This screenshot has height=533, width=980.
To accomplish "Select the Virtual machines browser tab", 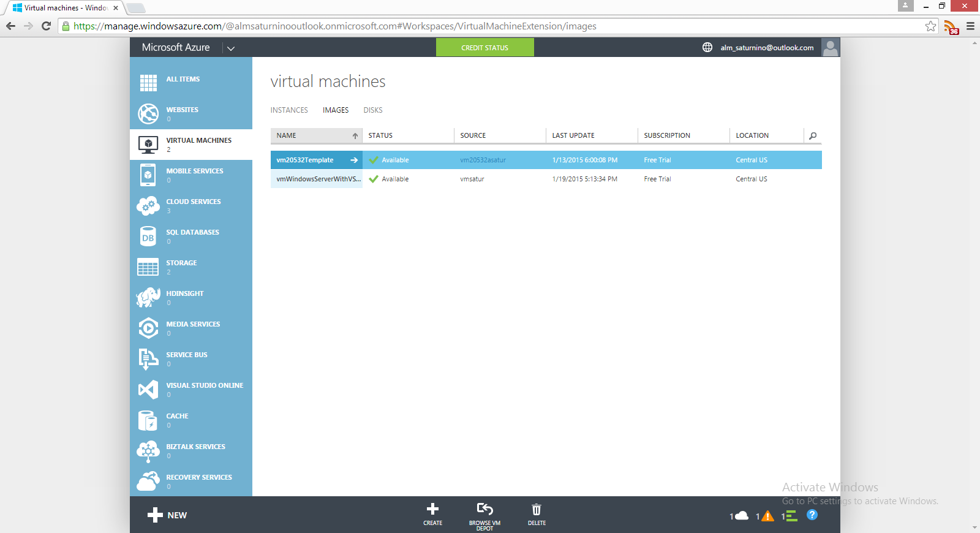I will tap(63, 8).
